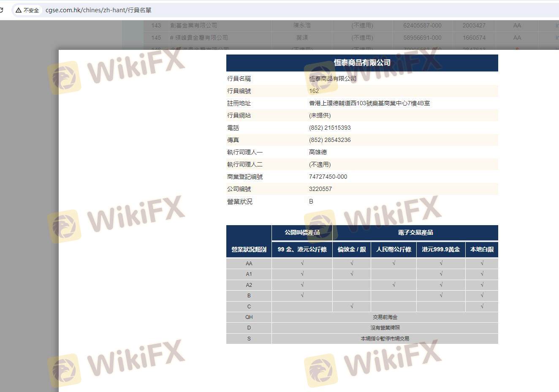Click the 沒有營業牌照 description in D row
Screen dimensions: 559x392
385,328
